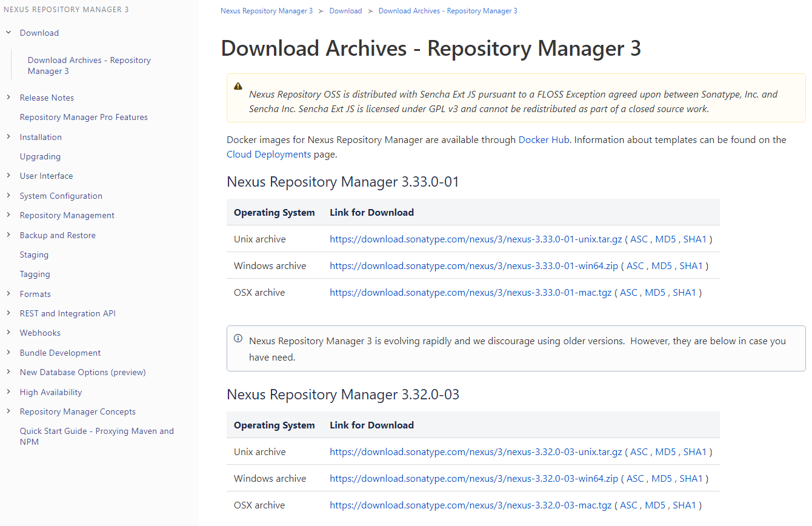Download nexus-3.32.0-03-unix.tar.gz

coord(476,451)
